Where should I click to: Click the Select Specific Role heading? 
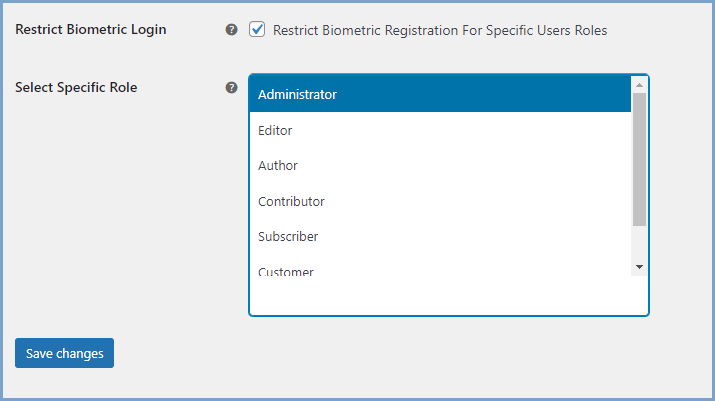[76, 88]
